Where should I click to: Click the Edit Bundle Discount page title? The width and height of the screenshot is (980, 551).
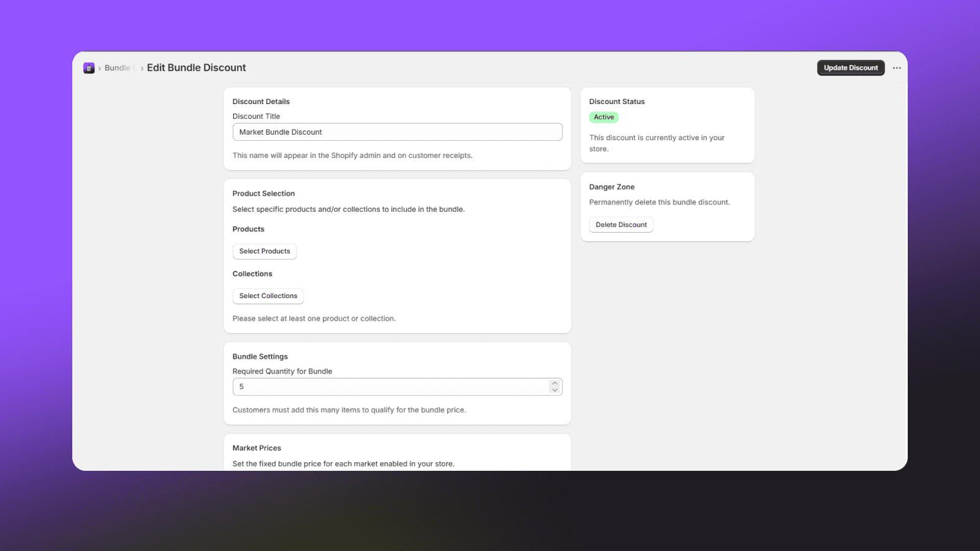[x=197, y=68]
